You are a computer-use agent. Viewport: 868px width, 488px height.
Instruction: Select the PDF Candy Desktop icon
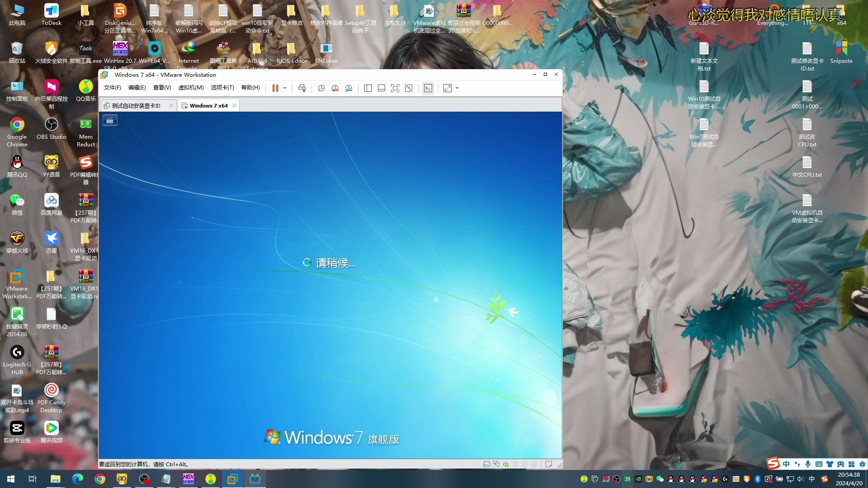(x=51, y=398)
